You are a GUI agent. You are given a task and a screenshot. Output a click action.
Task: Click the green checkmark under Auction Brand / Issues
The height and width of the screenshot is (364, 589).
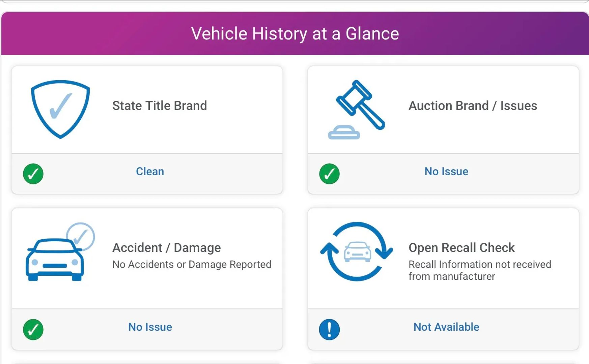point(329,174)
